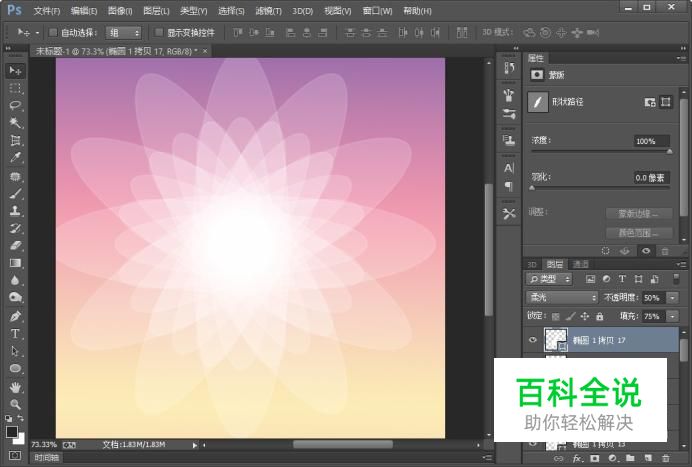This screenshot has height=467, width=692.
Task: Swap foreground and background colors
Action: click(20, 418)
